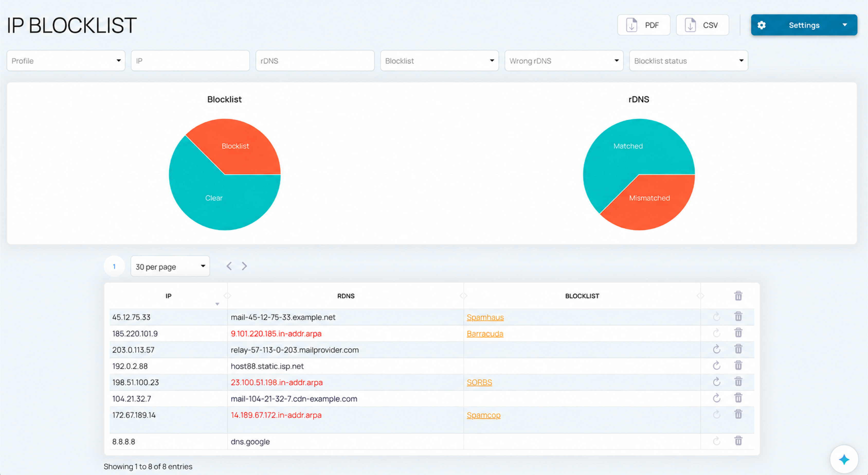The width and height of the screenshot is (868, 475).
Task: Click the dns.google rDNS cell
Action: pyautogui.click(x=345, y=441)
